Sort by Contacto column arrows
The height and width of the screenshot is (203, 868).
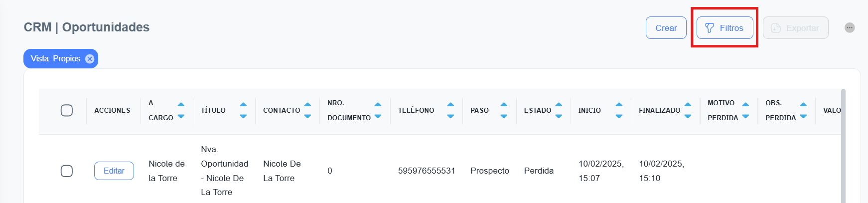tap(307, 110)
